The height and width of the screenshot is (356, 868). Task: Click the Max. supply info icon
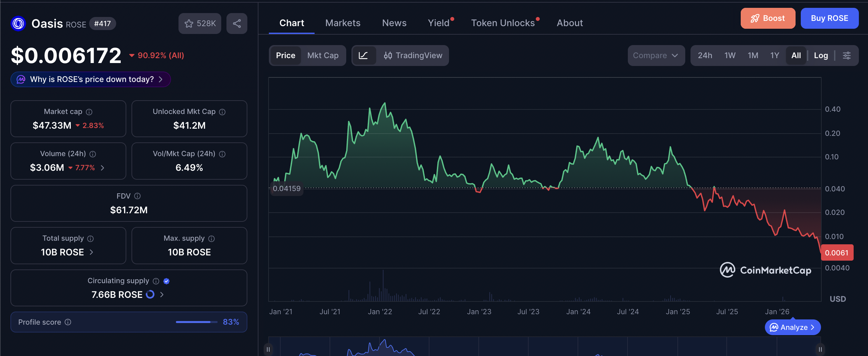tap(211, 239)
